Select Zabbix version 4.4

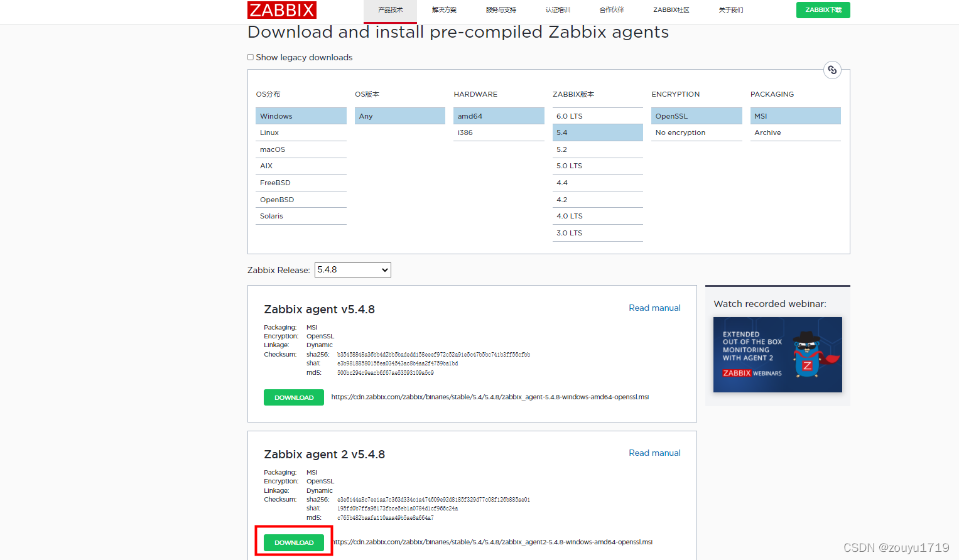tap(598, 183)
